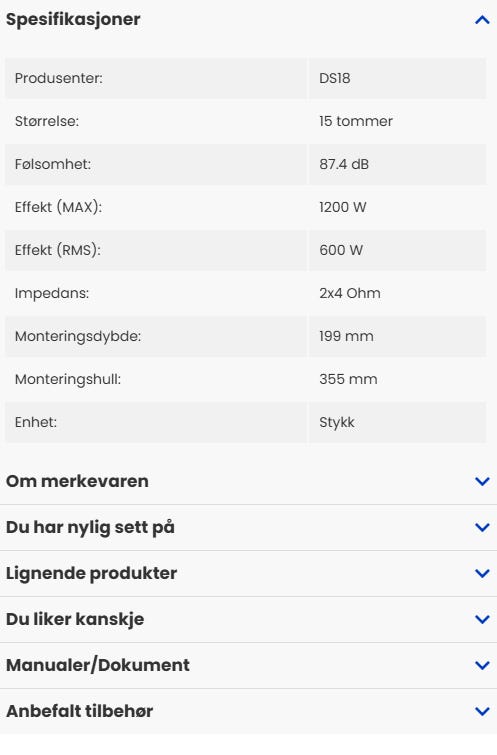
Task: Expand Du har nylig sett på heading
Action: coord(90,527)
